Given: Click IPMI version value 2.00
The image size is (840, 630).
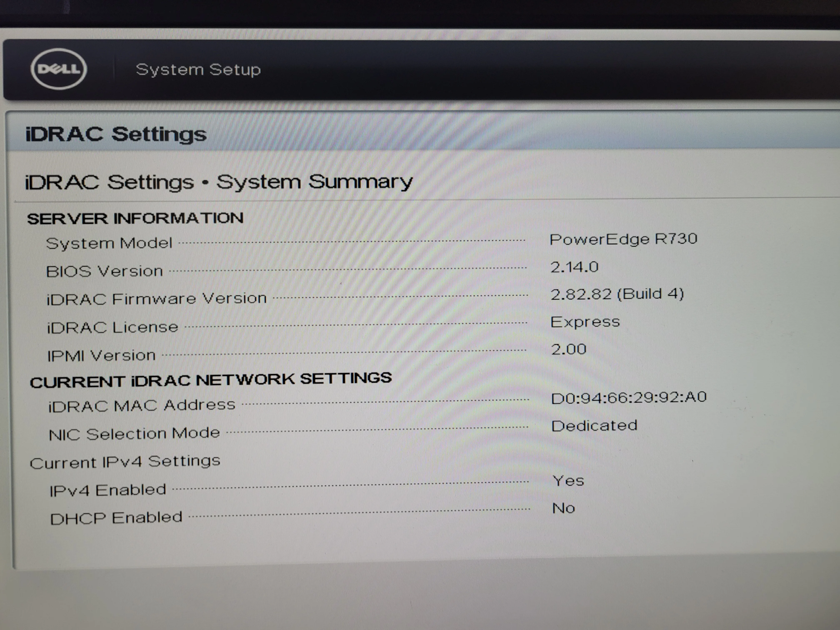Looking at the screenshot, I should pyautogui.click(x=569, y=349).
